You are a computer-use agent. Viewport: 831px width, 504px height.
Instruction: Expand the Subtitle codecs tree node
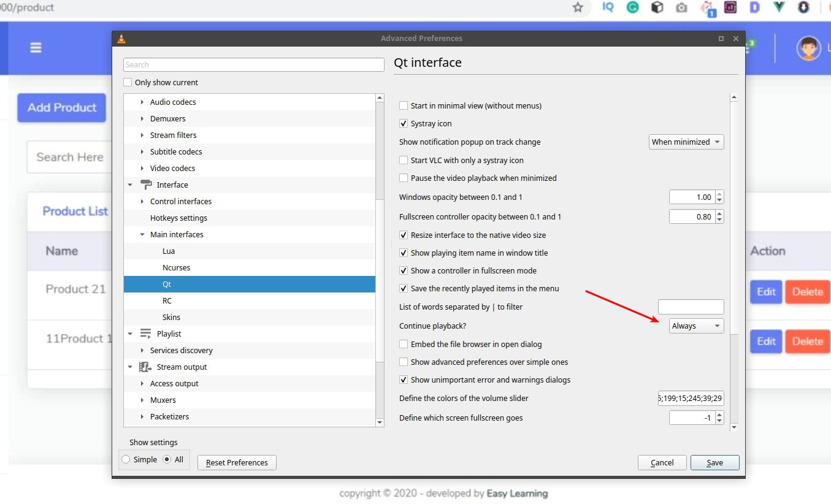click(142, 151)
